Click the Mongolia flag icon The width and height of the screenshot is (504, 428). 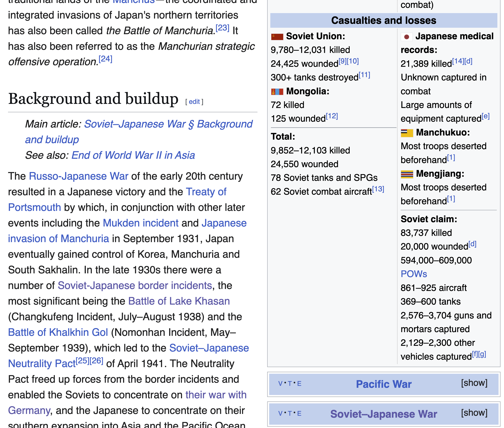pyautogui.click(x=277, y=92)
